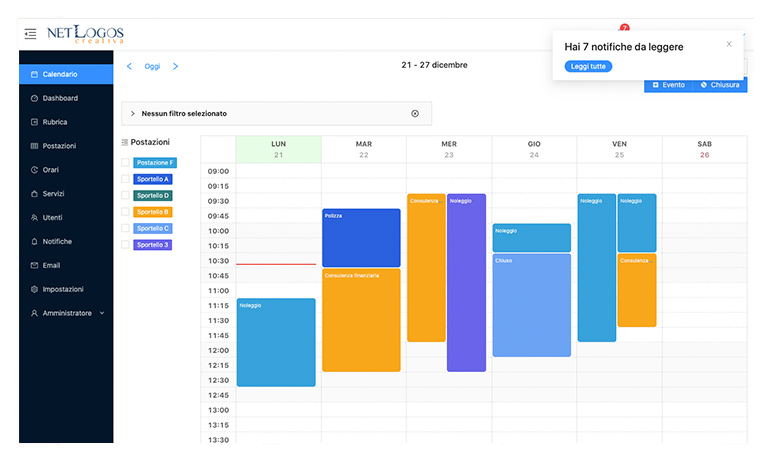Open Email in the sidebar

(66, 265)
